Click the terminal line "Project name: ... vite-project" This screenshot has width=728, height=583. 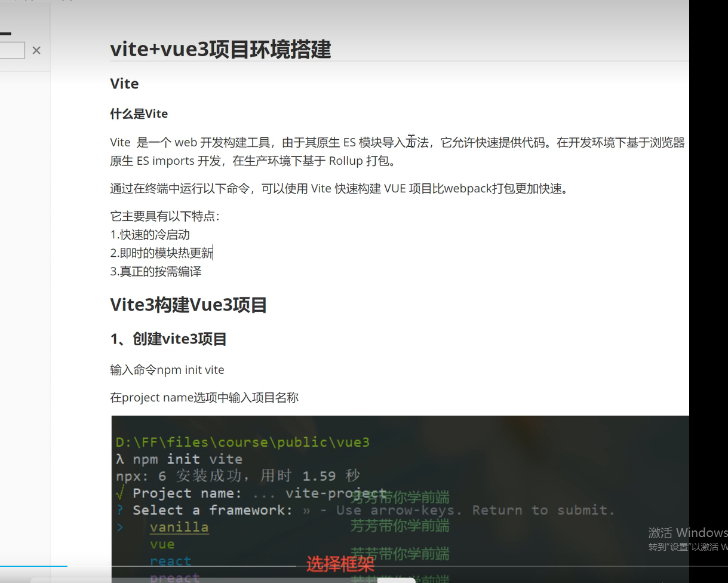[251, 493]
